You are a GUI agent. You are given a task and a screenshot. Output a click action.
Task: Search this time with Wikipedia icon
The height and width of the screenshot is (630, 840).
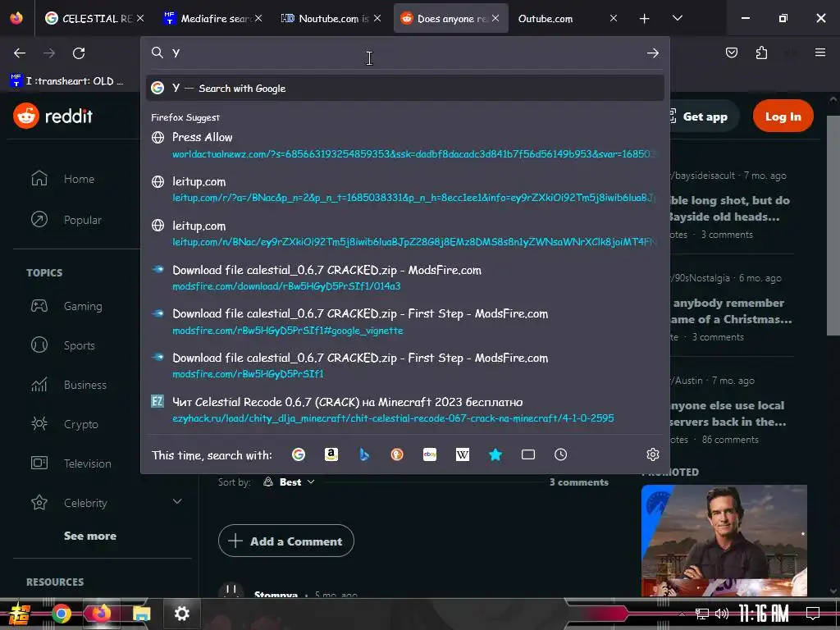pos(463,454)
